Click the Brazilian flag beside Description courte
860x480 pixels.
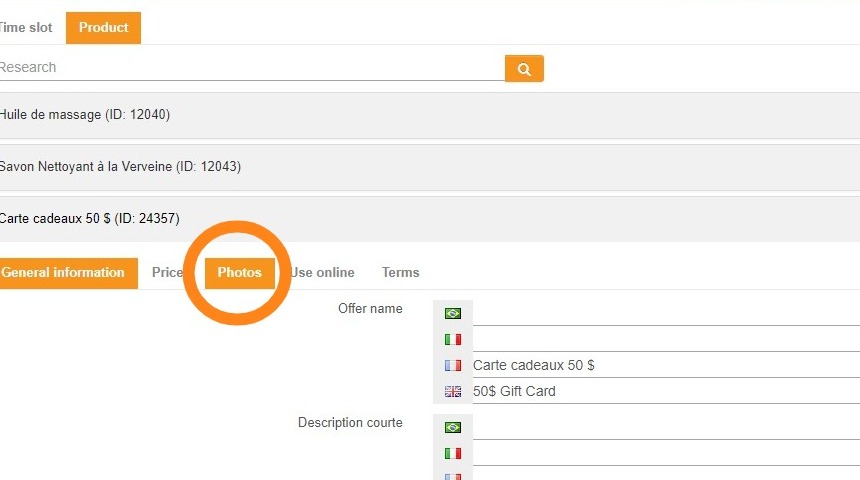tap(452, 427)
